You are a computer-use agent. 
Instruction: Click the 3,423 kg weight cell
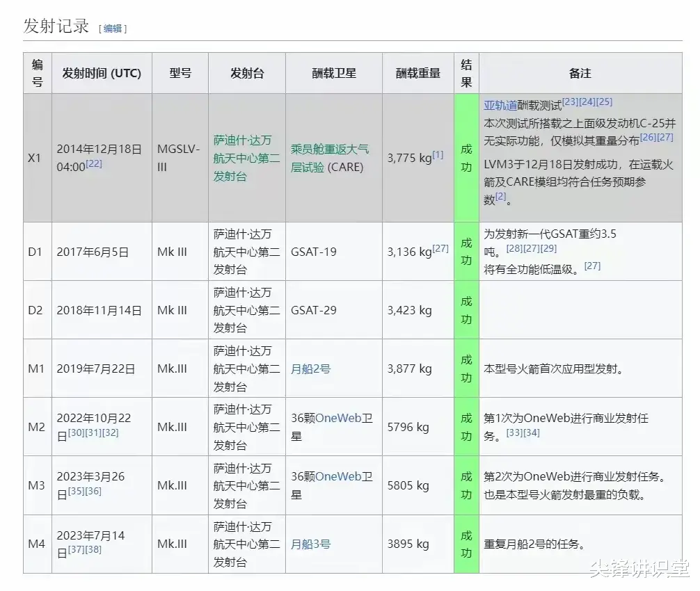(x=418, y=310)
